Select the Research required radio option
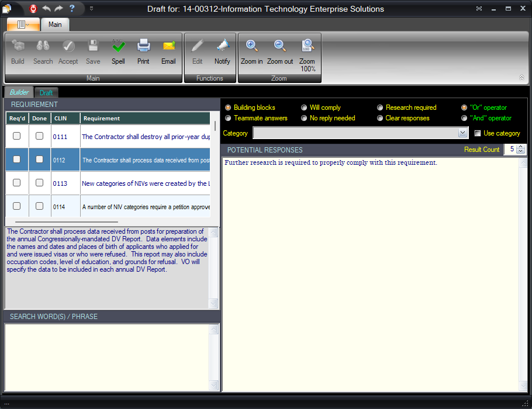Screen dimensions: 532x409 pyautogui.click(x=380, y=108)
